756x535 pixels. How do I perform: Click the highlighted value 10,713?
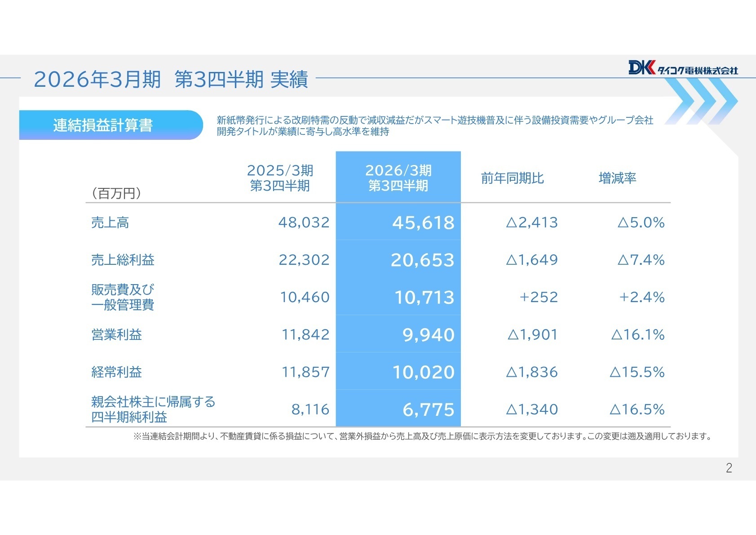[424, 298]
